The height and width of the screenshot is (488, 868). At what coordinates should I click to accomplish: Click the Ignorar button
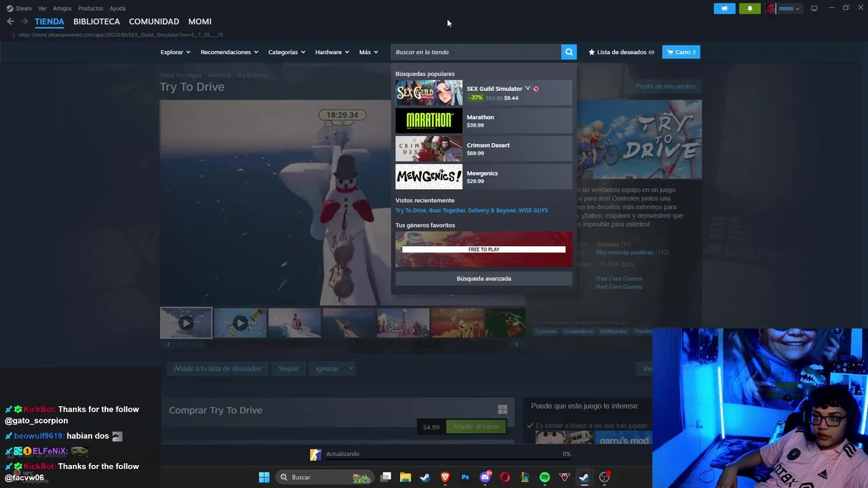327,369
